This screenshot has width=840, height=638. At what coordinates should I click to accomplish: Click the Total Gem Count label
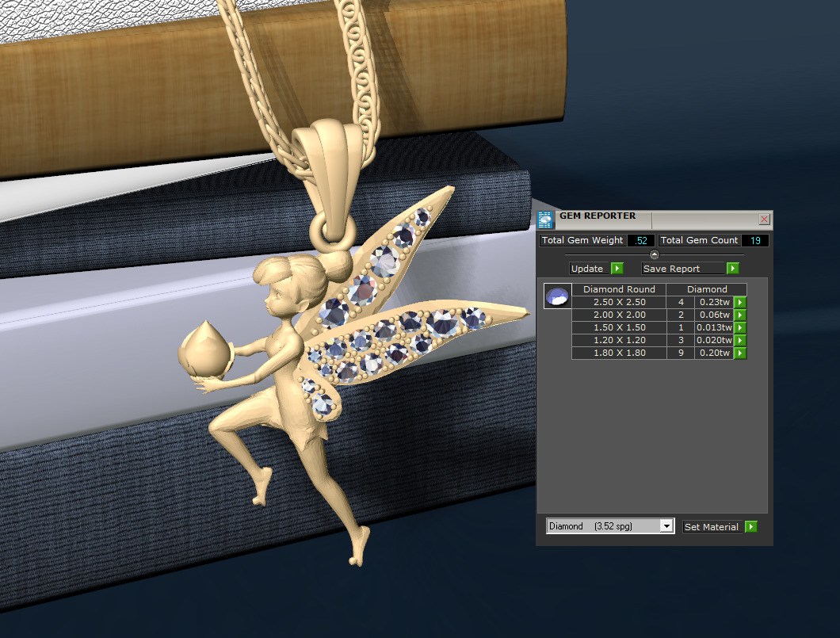point(699,240)
